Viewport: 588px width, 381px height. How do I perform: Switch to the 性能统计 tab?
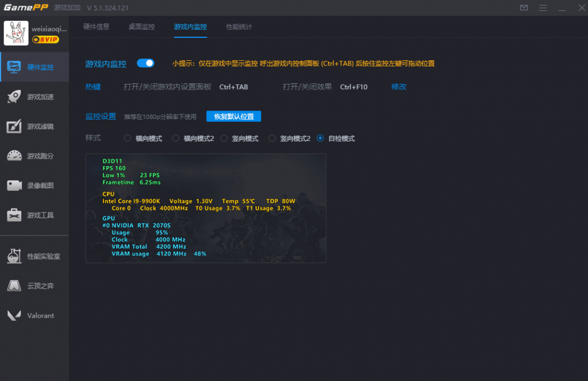click(x=239, y=26)
